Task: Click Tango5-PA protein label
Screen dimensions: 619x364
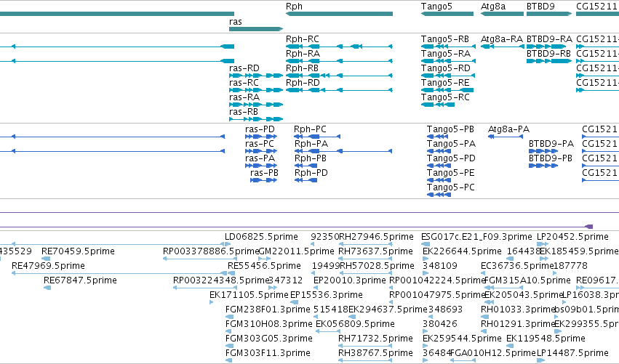Action: (451, 144)
